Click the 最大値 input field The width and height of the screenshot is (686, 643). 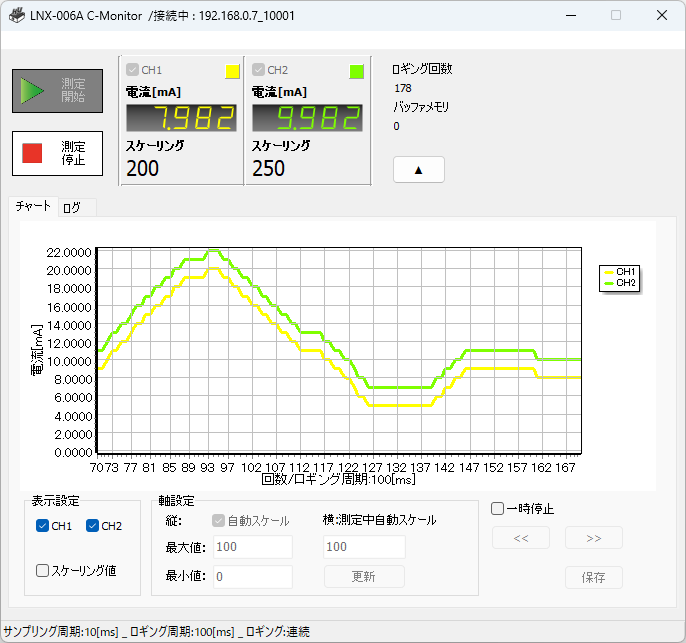(x=252, y=547)
